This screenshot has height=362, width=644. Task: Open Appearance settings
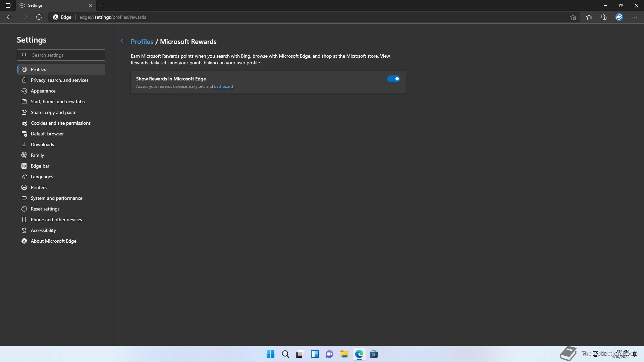(x=61, y=91)
